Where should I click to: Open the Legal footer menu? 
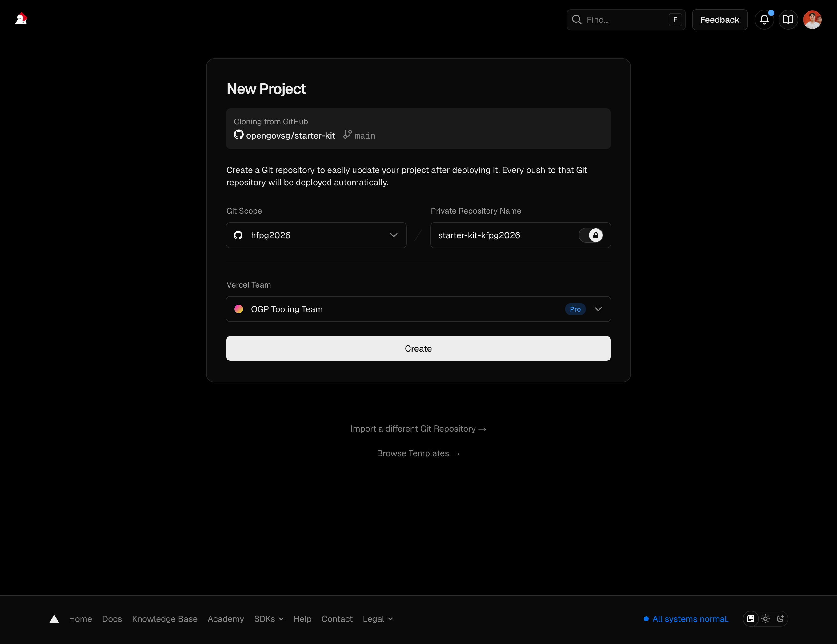click(x=378, y=619)
